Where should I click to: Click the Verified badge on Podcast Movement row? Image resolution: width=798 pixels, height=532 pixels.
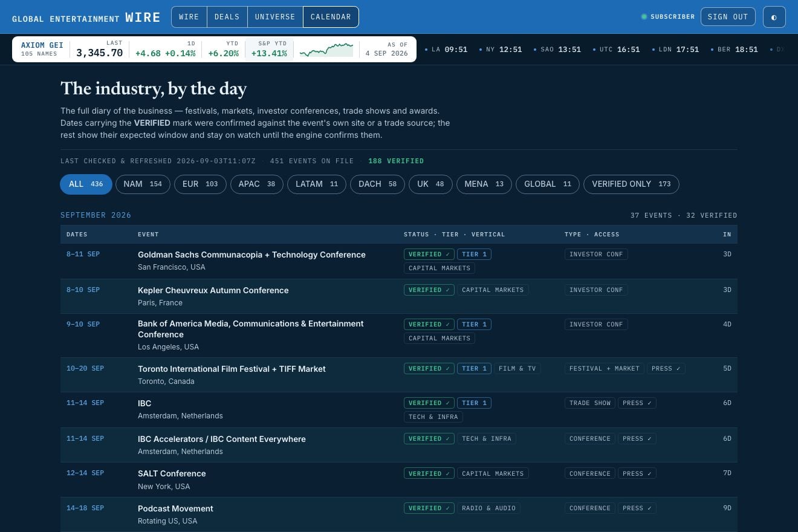pyautogui.click(x=429, y=508)
